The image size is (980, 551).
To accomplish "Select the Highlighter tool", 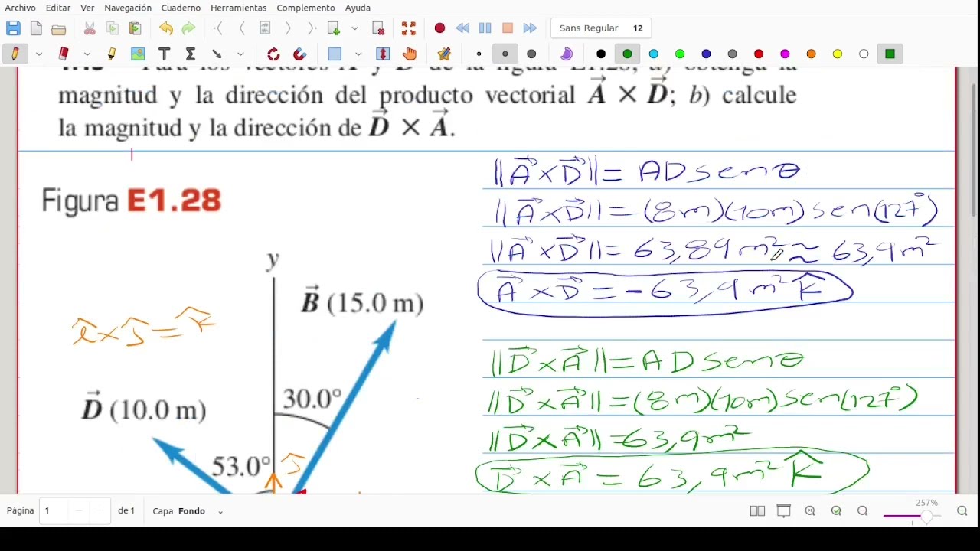I will click(x=112, y=54).
